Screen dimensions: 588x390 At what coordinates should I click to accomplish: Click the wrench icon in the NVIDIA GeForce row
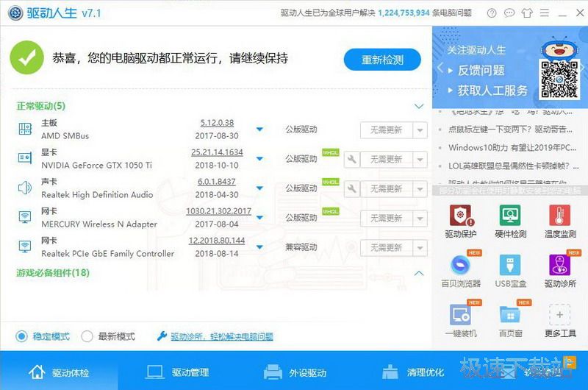(x=352, y=159)
